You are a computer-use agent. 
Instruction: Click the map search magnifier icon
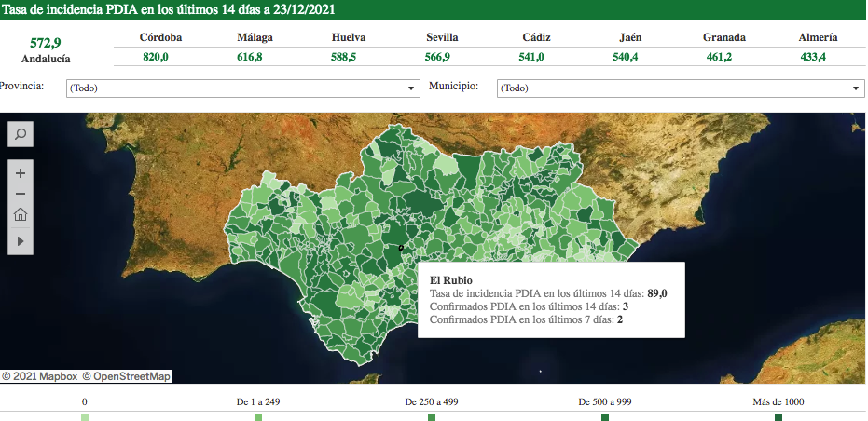tap(21, 134)
